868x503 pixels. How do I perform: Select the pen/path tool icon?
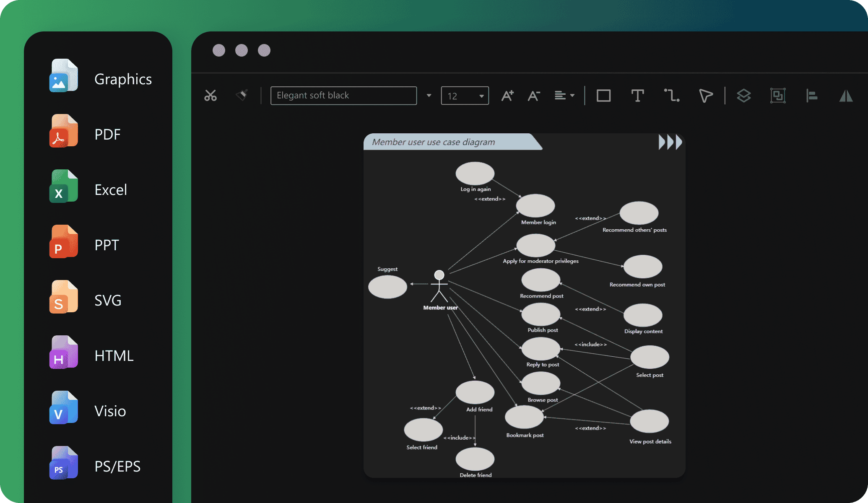(x=704, y=95)
